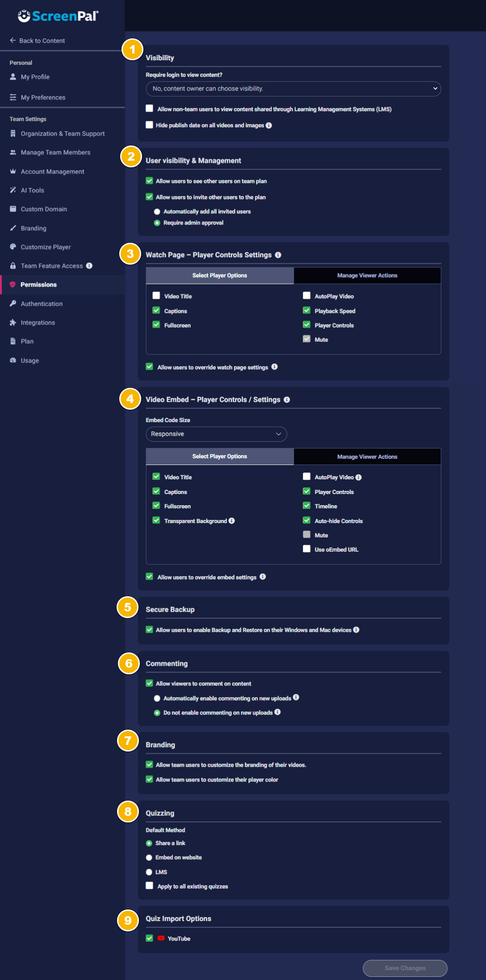Click the Customize Player palette icon

coord(13,247)
